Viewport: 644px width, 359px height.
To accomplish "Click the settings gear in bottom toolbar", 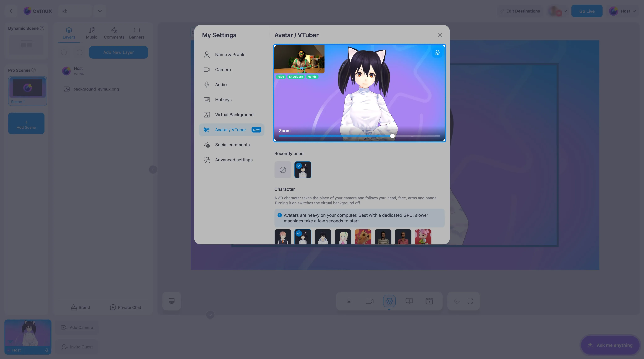I will tap(389, 301).
